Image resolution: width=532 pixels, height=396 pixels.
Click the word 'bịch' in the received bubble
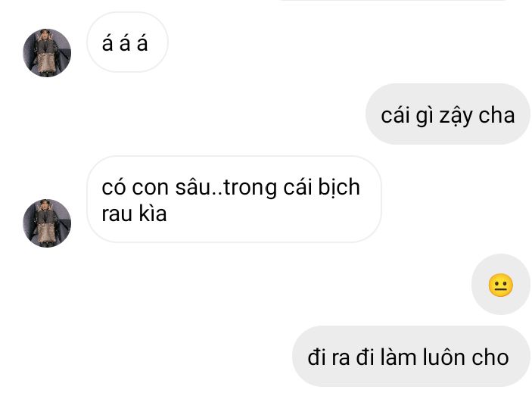click(339, 187)
